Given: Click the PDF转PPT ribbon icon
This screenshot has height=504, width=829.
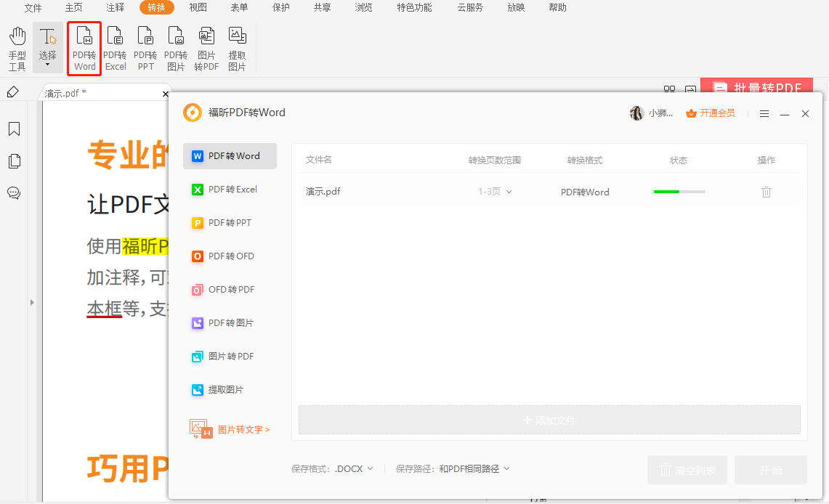Looking at the screenshot, I should (145, 49).
